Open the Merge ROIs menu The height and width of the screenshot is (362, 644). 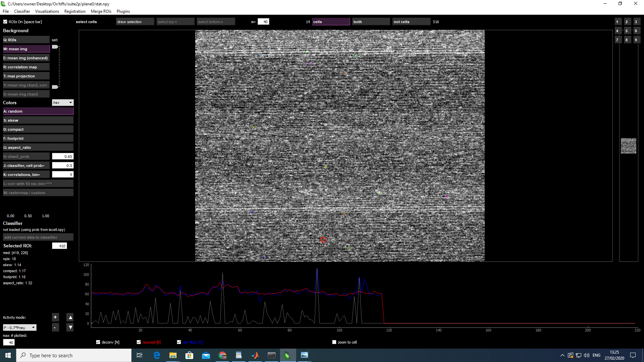(101, 11)
